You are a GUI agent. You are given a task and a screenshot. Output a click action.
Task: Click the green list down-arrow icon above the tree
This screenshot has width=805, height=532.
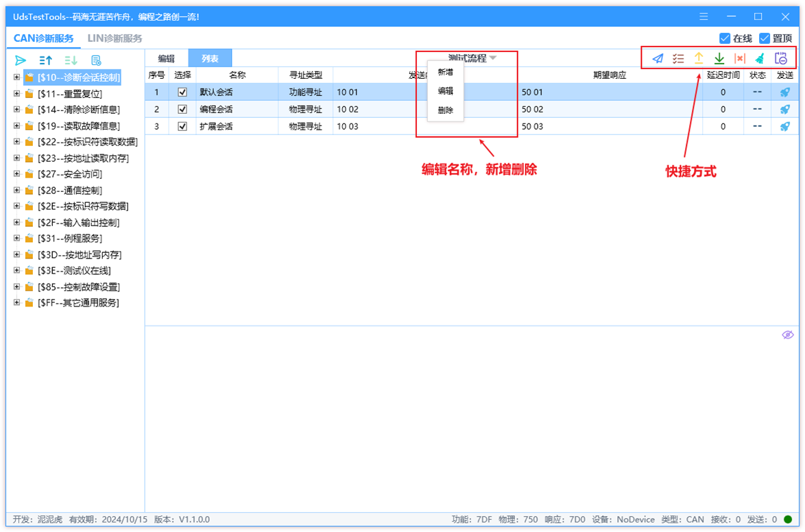(71, 60)
